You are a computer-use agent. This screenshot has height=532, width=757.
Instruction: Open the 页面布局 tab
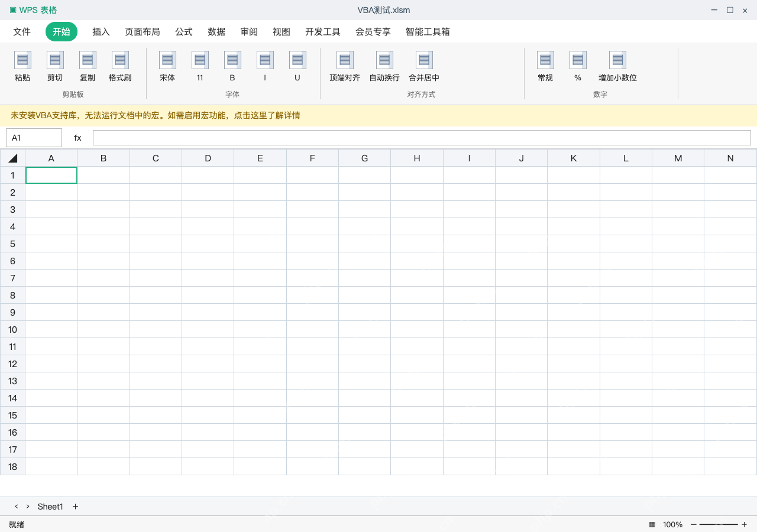click(x=143, y=32)
